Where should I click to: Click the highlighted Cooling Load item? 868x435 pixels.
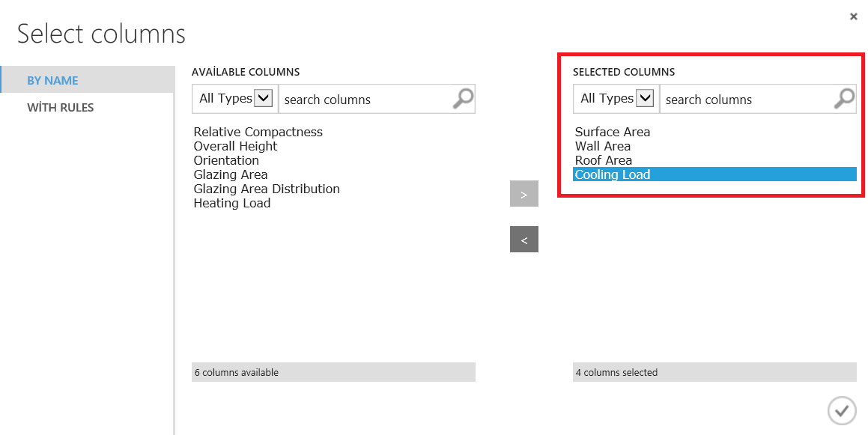(x=613, y=174)
